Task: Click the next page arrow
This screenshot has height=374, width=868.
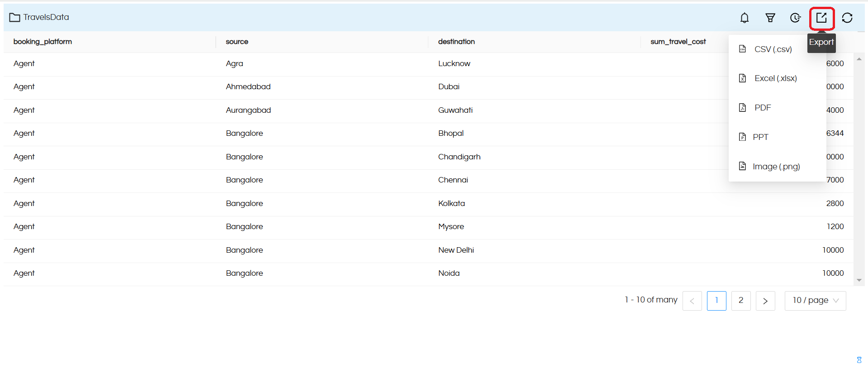Action: [x=765, y=301]
